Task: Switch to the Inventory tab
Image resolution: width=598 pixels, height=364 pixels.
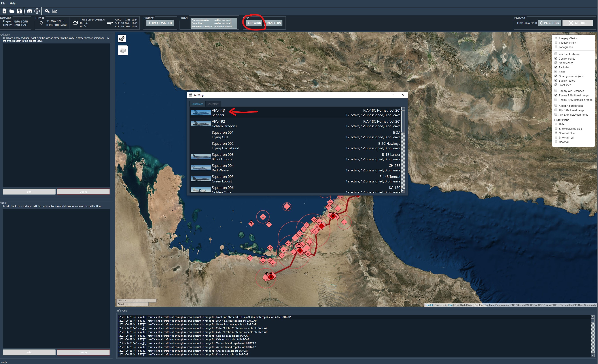Action: (x=213, y=104)
